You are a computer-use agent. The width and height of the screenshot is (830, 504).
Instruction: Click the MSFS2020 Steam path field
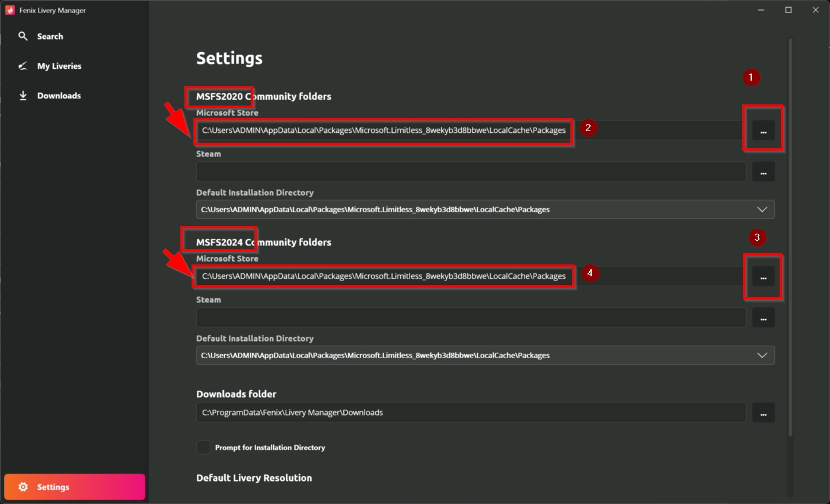[x=471, y=172]
